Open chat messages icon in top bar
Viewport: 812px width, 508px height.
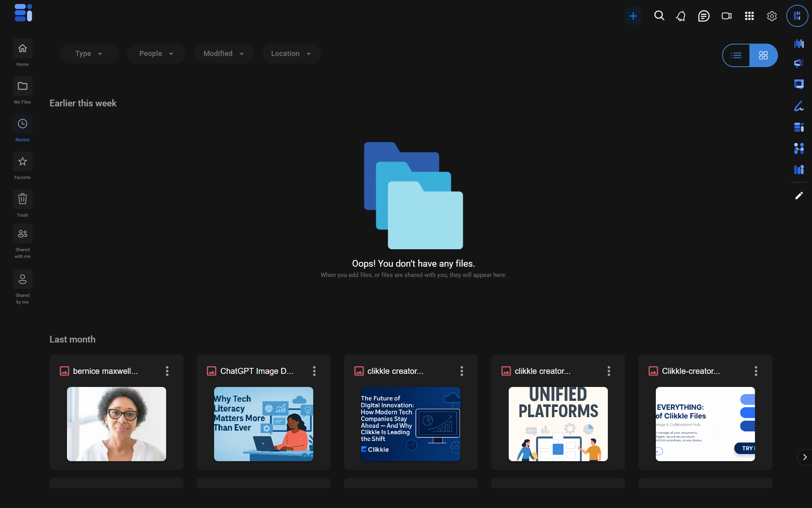pyautogui.click(x=703, y=16)
